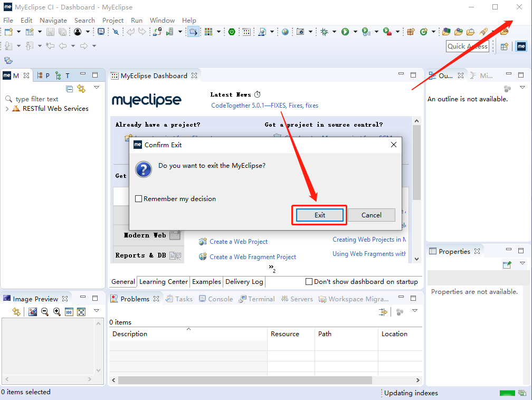
Task: Click the Problems horizontal scrollbar
Action: pyautogui.click(x=244, y=380)
